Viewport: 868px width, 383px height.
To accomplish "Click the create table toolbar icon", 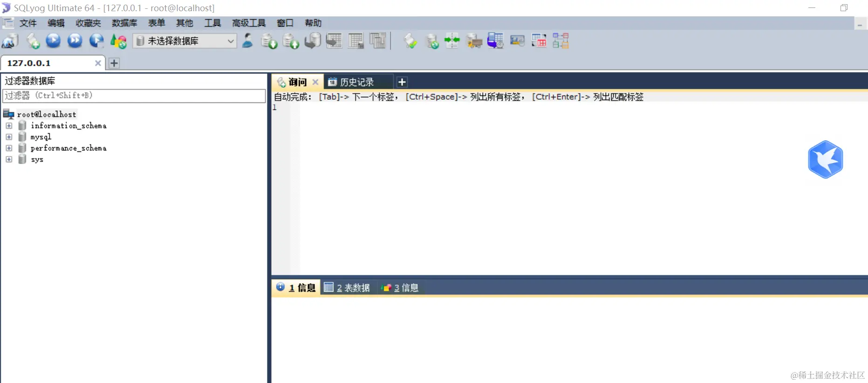I will [x=334, y=41].
